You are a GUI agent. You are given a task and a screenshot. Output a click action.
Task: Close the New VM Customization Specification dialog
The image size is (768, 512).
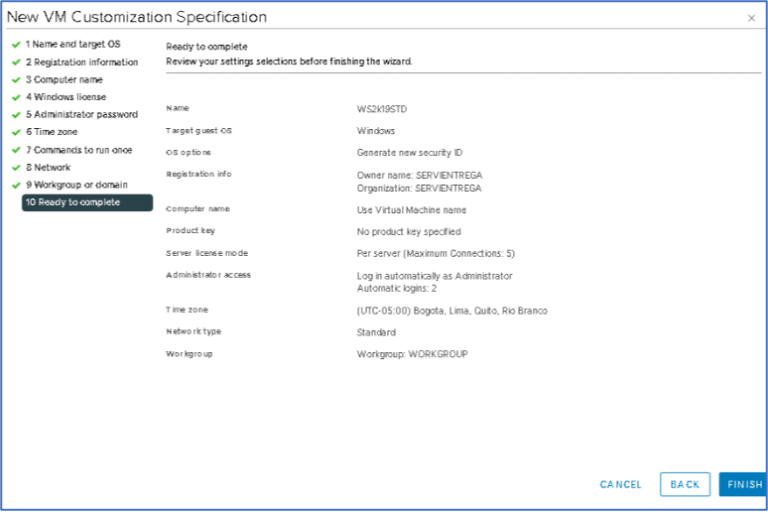coord(751,18)
